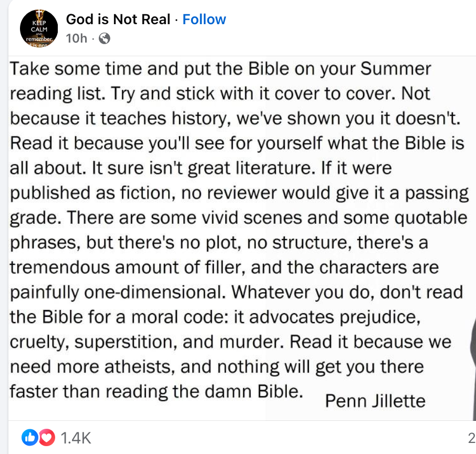Click the Penn Jillette attribution in the image

pos(375,401)
